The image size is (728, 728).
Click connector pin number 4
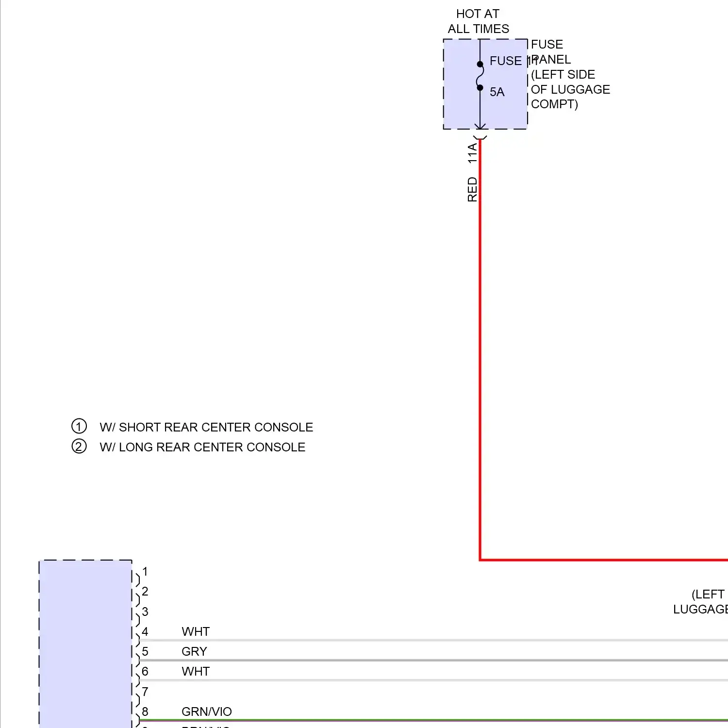coord(145,631)
